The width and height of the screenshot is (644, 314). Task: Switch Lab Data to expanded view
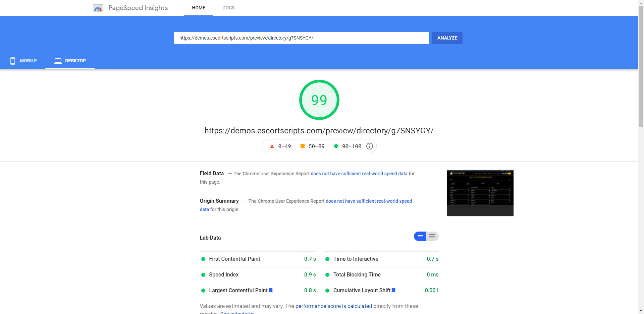[432, 236]
